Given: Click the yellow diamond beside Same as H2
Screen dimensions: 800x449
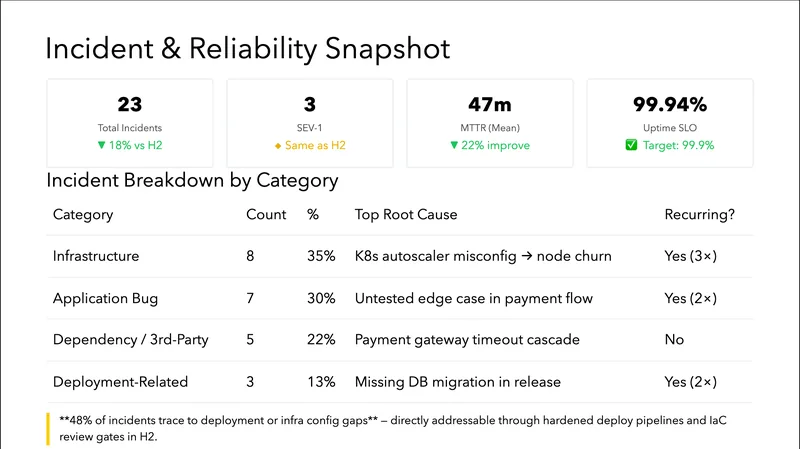Looking at the screenshot, I should coord(279,146).
